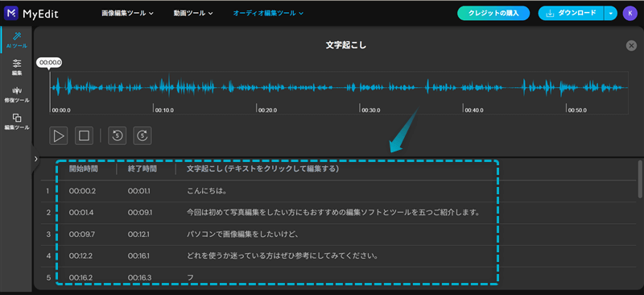Select 編集 in the sidebar
644x295 pixels.
click(17, 68)
